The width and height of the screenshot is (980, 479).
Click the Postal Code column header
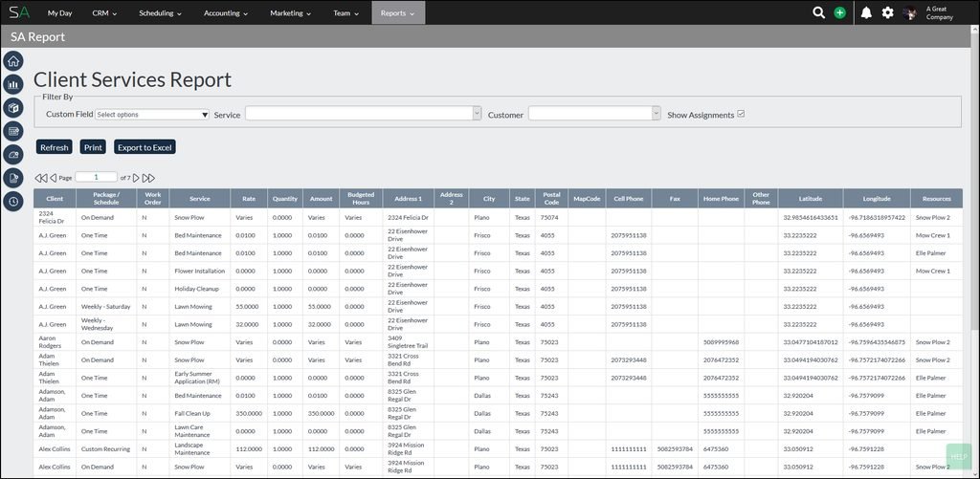pos(551,199)
